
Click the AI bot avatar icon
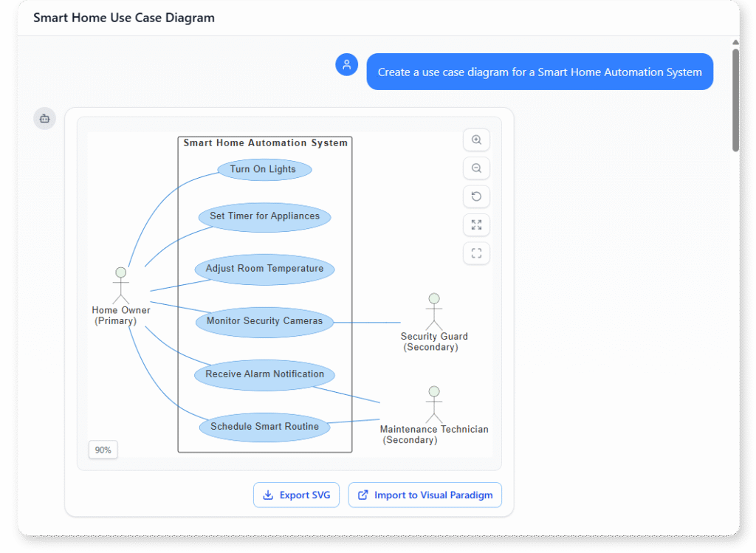pos(44,118)
